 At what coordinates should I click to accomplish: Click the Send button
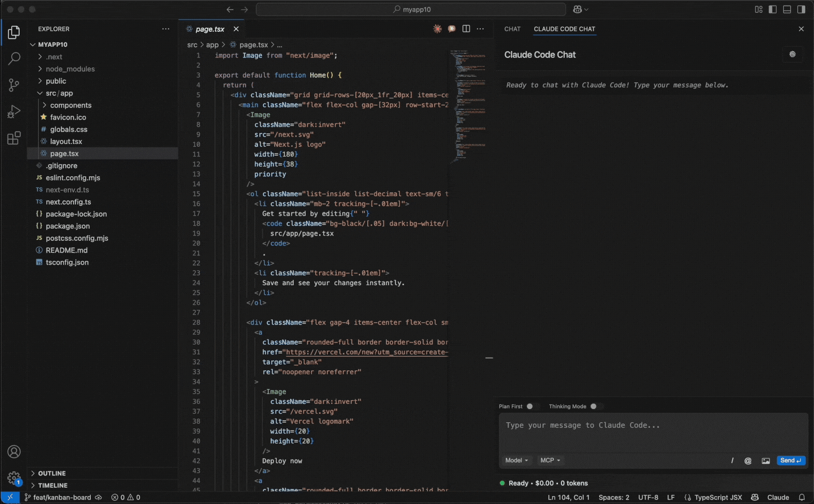coord(791,461)
